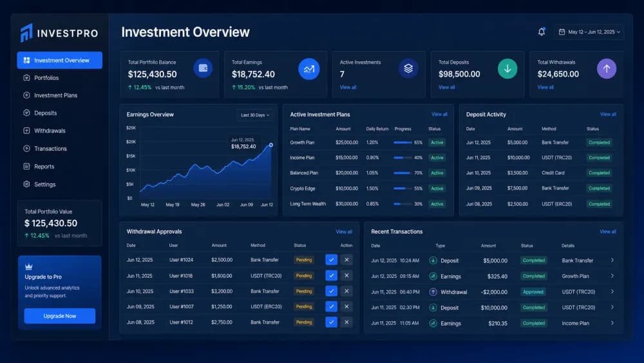Approve withdrawal checkbox for User #1033
The width and height of the screenshot is (644, 363).
[x=332, y=291]
